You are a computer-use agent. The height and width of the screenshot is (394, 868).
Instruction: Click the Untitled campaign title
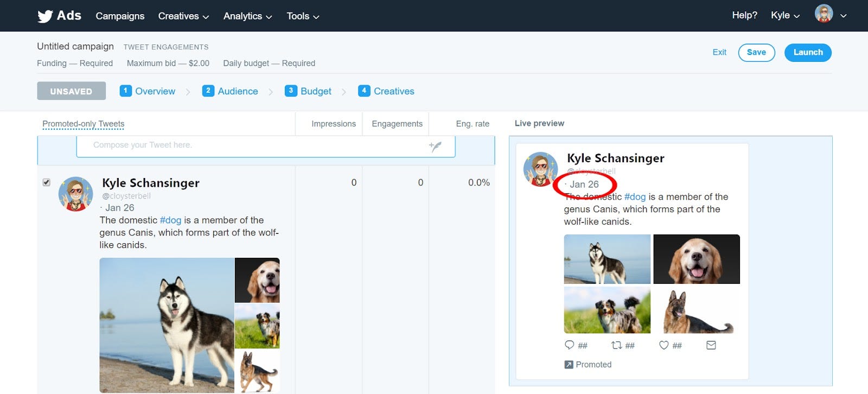point(75,46)
